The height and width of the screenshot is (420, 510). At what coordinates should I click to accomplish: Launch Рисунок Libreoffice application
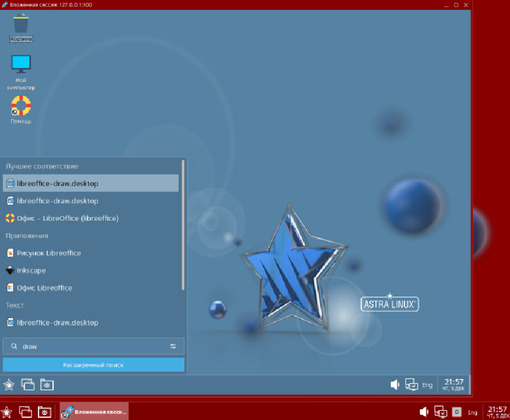pos(90,253)
